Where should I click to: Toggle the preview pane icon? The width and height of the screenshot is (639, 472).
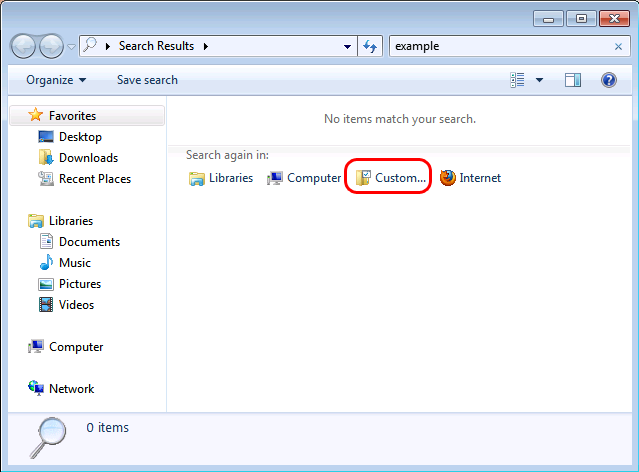573,80
